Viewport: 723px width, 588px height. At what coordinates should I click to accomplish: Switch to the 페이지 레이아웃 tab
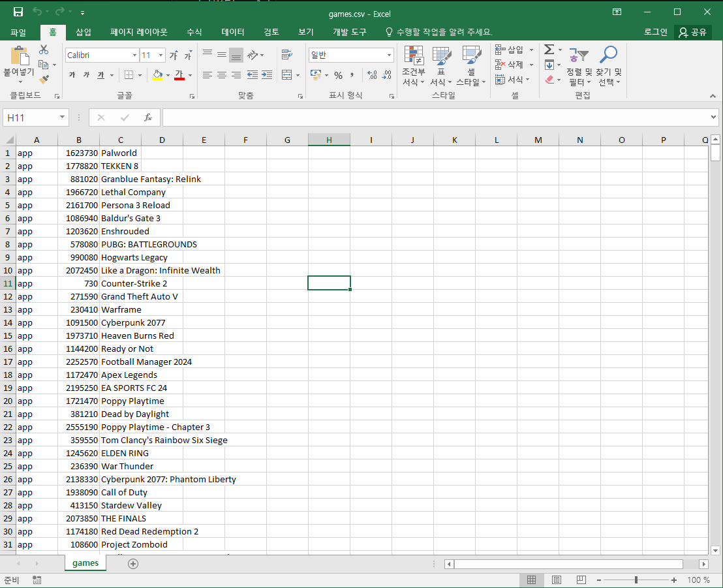pos(139,32)
